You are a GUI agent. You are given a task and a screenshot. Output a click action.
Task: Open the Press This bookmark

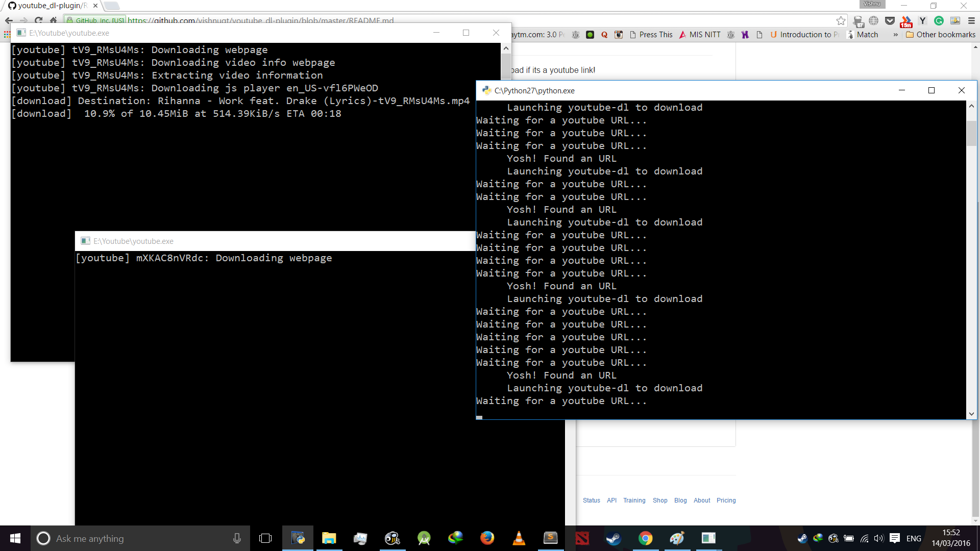point(651,35)
